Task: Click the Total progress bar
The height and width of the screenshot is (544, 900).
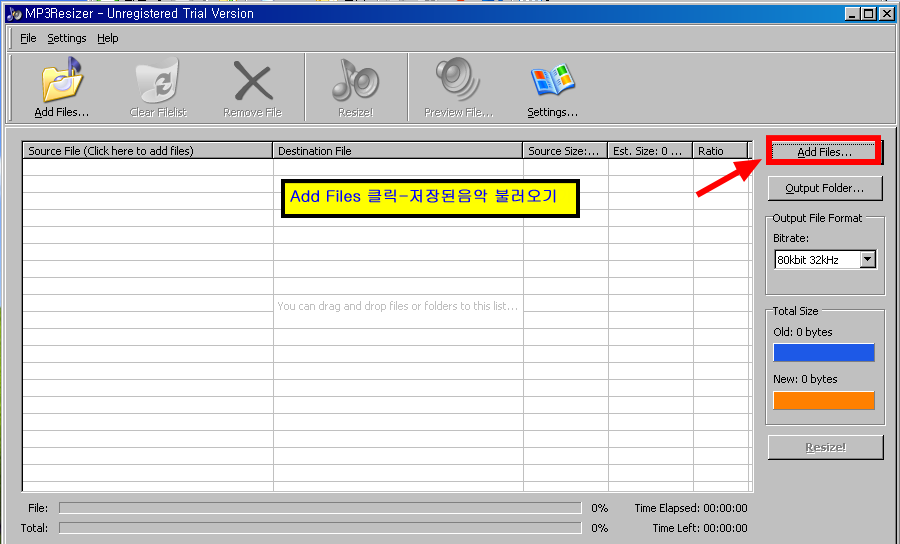Action: pyautogui.click(x=320, y=528)
